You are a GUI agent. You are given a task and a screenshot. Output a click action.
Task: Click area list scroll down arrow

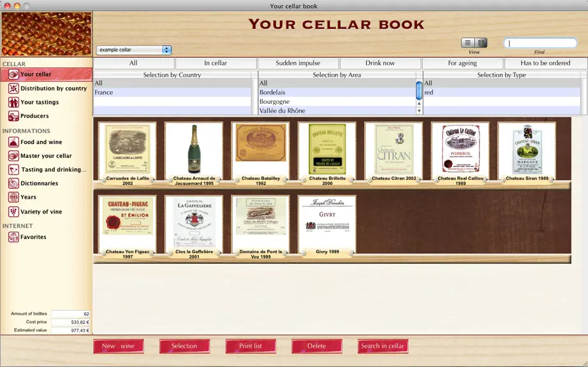419,111
